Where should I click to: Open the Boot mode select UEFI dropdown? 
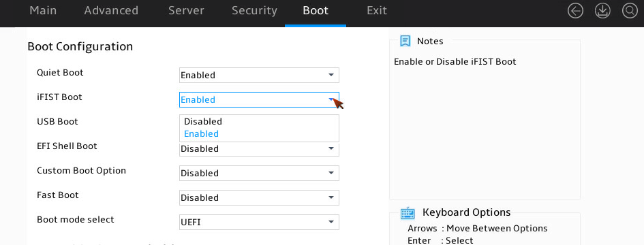259,223
